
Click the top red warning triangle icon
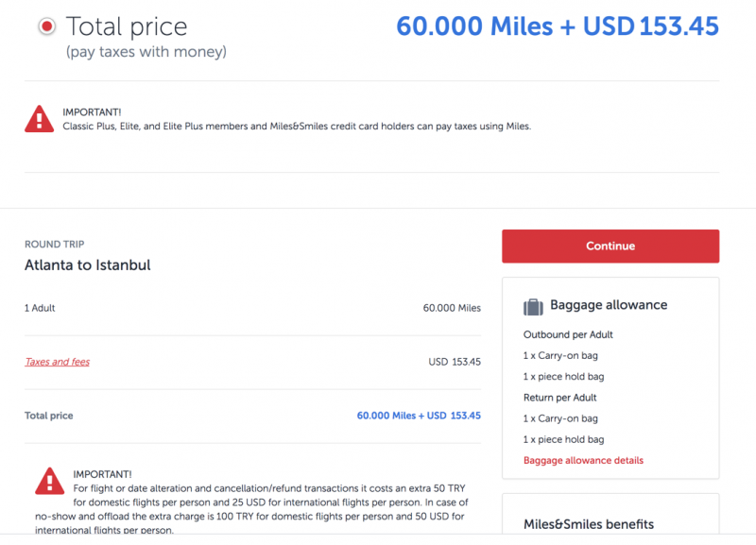[39, 119]
